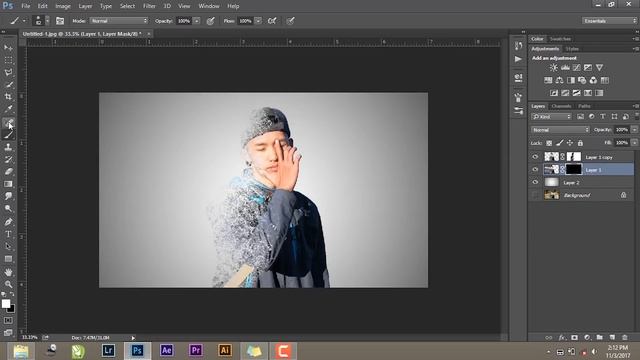Viewport: 640px width, 360px height.
Task: Switch to the Channels tab
Action: click(x=561, y=106)
